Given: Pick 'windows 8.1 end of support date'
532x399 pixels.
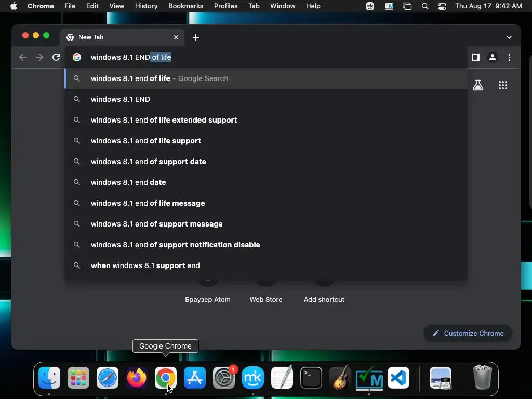Looking at the screenshot, I should coord(267,162).
